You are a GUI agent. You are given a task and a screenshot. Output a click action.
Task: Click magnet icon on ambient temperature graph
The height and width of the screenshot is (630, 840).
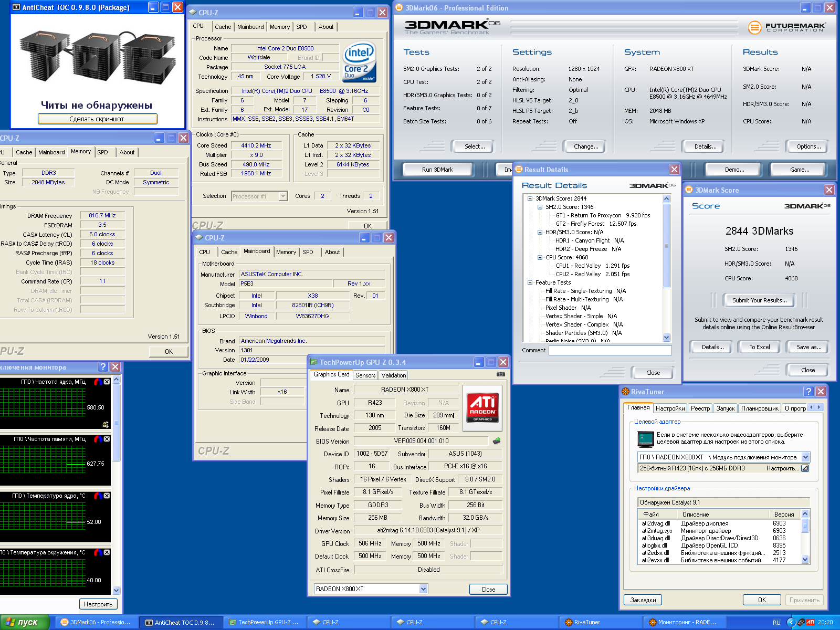pos(98,552)
